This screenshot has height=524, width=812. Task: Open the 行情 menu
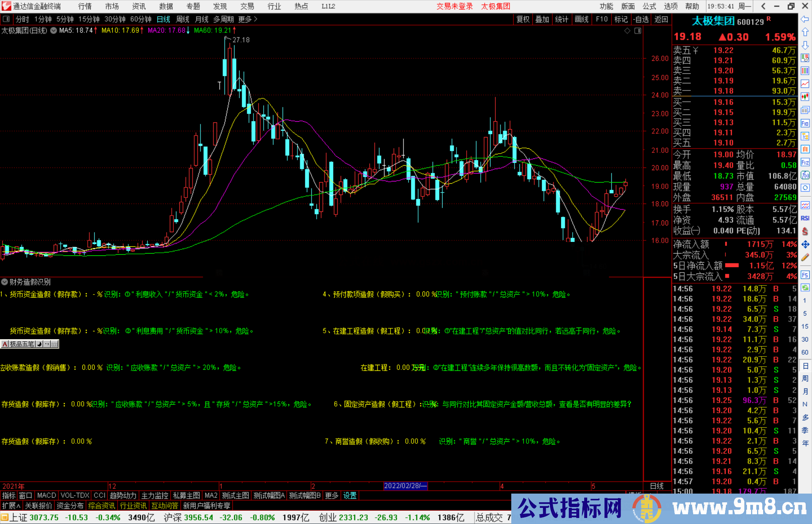click(85, 6)
